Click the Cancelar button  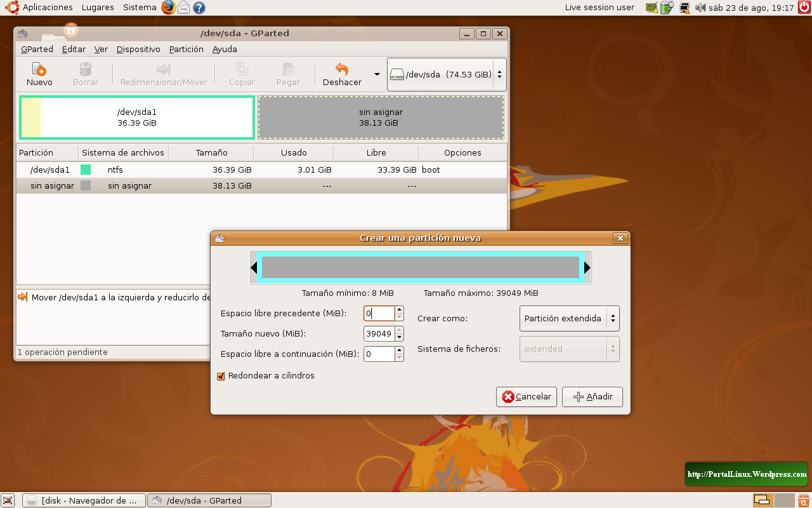[x=527, y=397]
